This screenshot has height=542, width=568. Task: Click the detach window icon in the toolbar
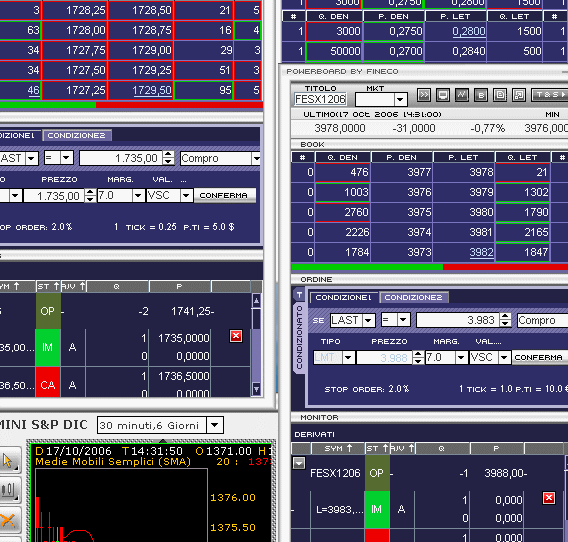point(519,95)
